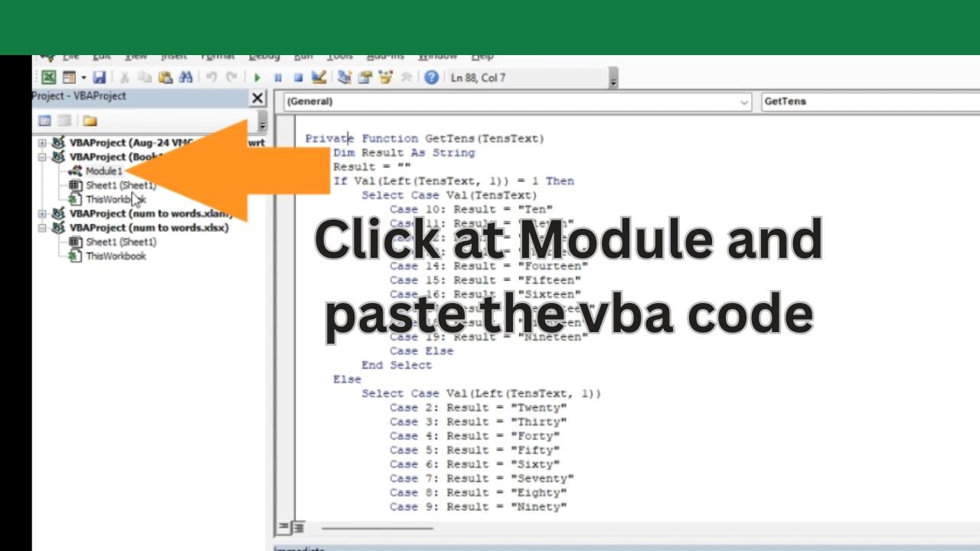
Task: Click the Undo arrow icon
Action: pos(211,77)
